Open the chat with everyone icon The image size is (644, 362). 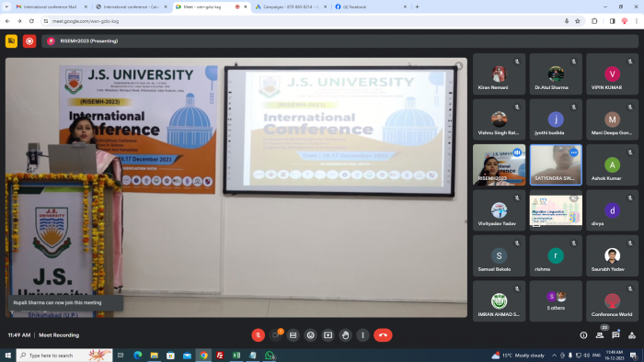tap(615, 335)
